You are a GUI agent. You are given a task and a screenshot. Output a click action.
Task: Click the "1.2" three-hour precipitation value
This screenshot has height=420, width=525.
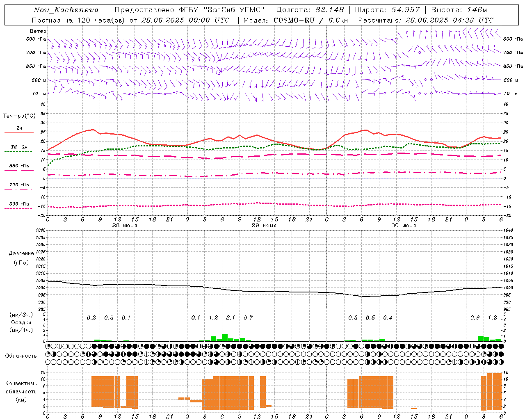pos(213,318)
